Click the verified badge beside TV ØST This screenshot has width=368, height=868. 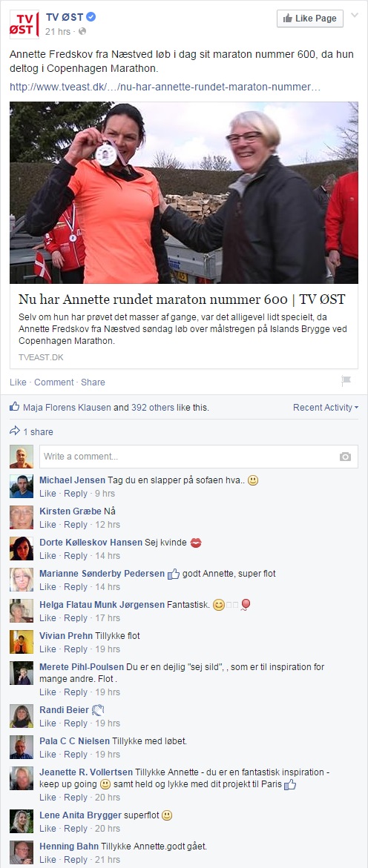point(91,17)
